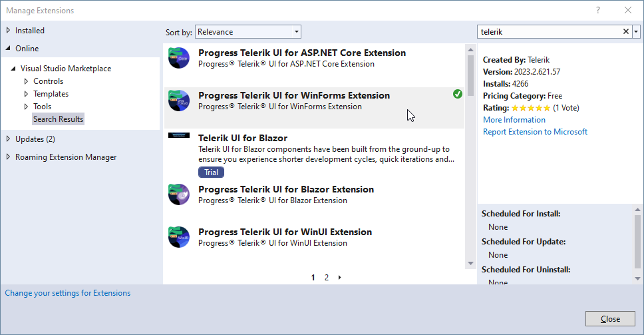Open Change your settings for Extensions link
This screenshot has height=335, width=644.
(x=68, y=292)
